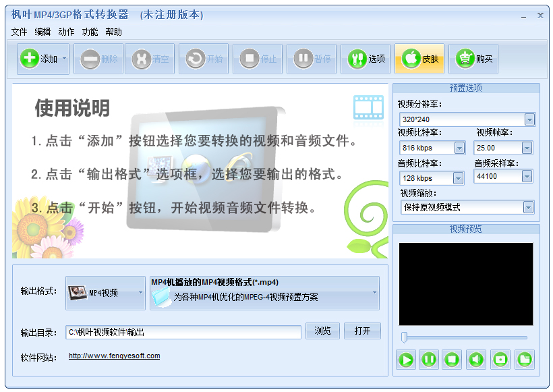Click the output directory path field
This screenshot has width=553, height=392.
pos(183,332)
